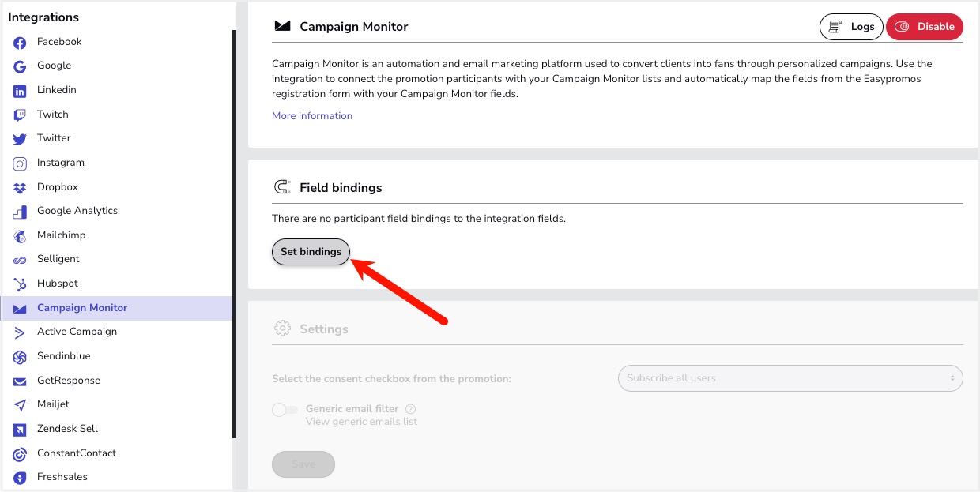The height and width of the screenshot is (492, 980).
Task: Click the Dropbox icon in sidebar
Action: [x=20, y=188]
